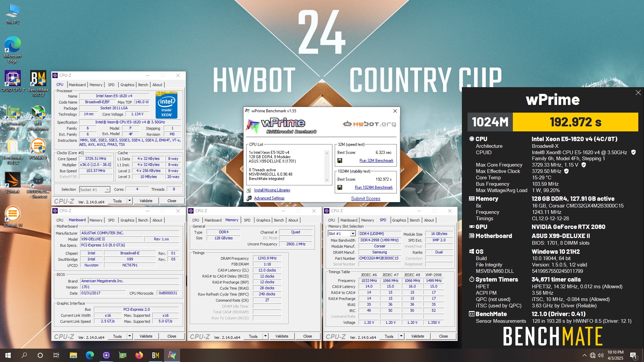This screenshot has height=362, width=644.
Task: Open Slot #1 dropdown in SPD window
Action: pos(353,234)
